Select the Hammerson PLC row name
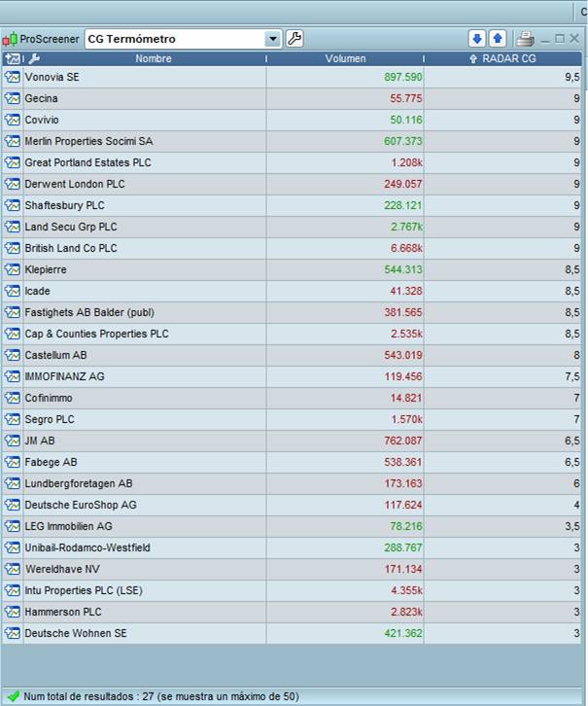The width and height of the screenshot is (588, 706). [63, 612]
